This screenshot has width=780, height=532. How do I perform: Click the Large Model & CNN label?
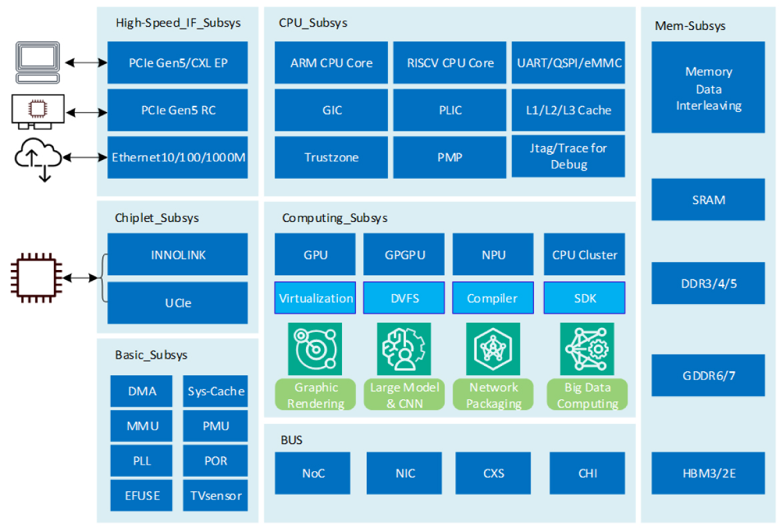[x=404, y=395]
